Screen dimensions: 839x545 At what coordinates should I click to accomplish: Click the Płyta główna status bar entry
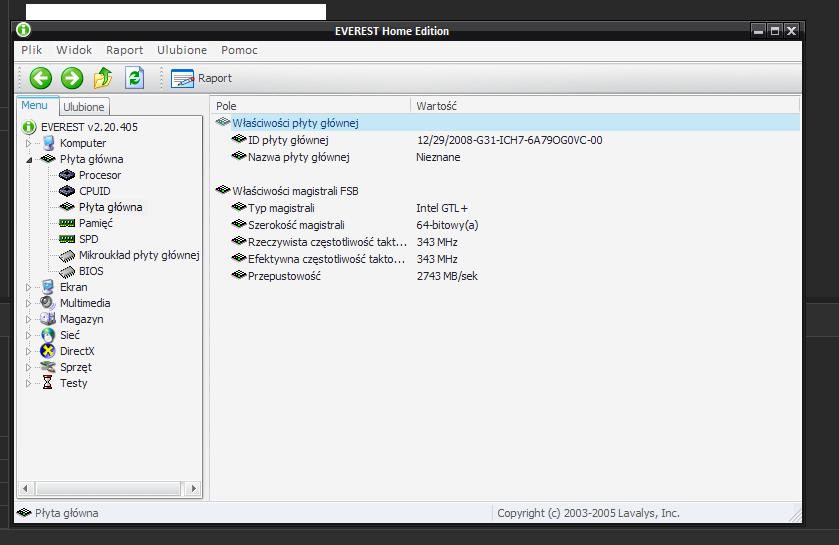point(58,513)
